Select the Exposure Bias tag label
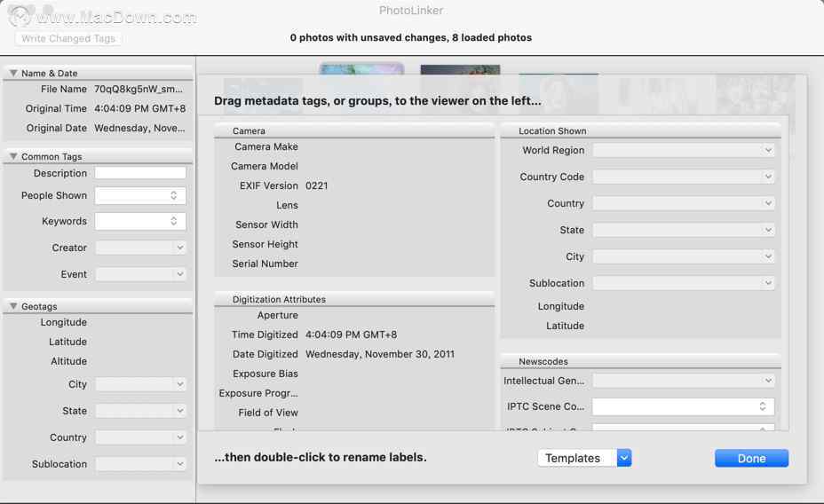This screenshot has height=504, width=824. [265, 374]
